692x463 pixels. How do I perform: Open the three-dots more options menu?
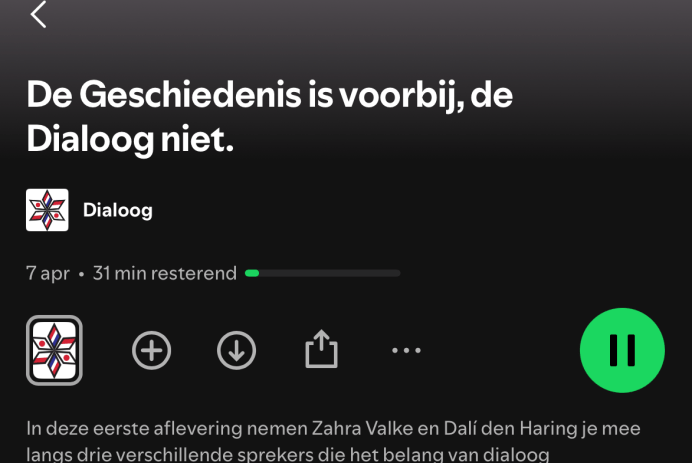[406, 350]
